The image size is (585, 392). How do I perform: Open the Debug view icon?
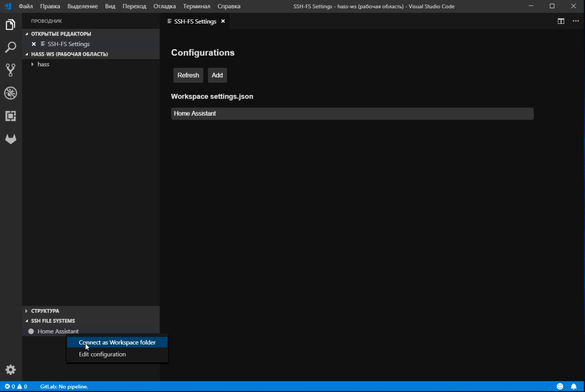pos(10,93)
